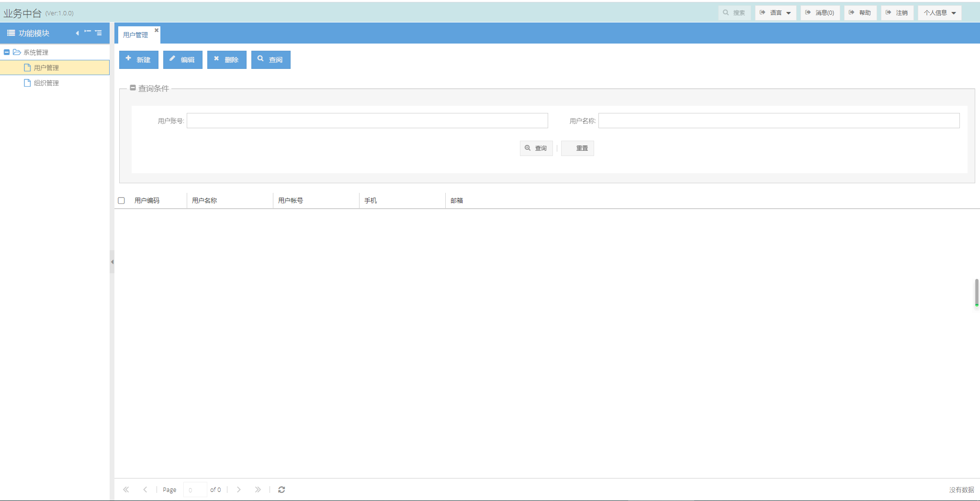Open 消息(0) messages

click(x=820, y=13)
